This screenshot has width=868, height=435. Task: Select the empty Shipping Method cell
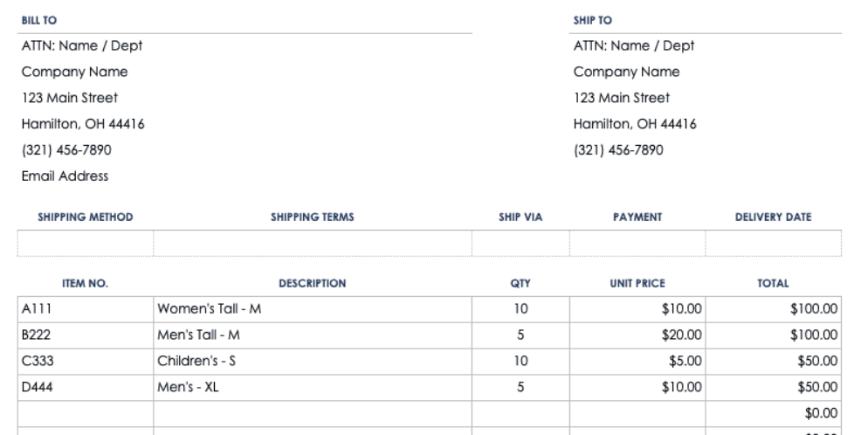pyautogui.click(x=86, y=243)
